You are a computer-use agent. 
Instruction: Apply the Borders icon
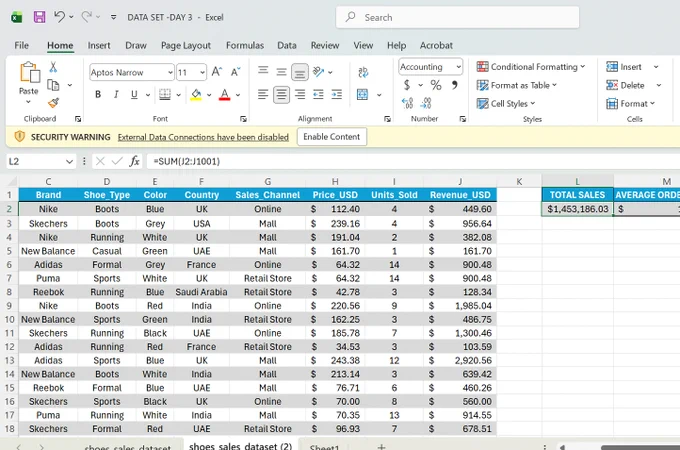tap(165, 94)
